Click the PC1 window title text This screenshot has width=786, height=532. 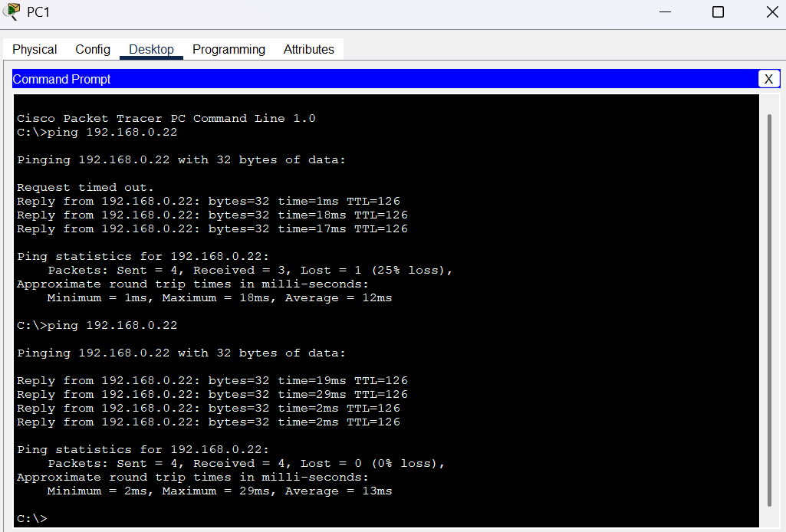[38, 12]
